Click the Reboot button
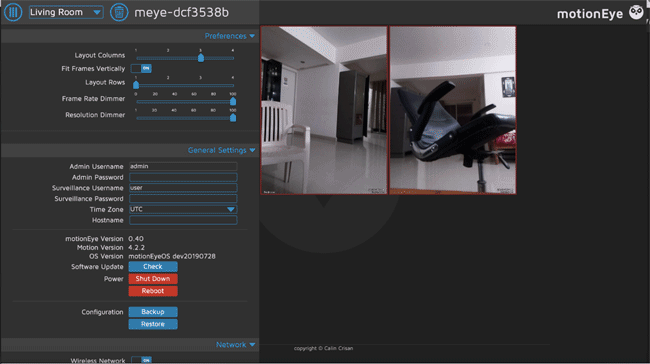Viewport: 650px width, 364px height. tap(153, 291)
